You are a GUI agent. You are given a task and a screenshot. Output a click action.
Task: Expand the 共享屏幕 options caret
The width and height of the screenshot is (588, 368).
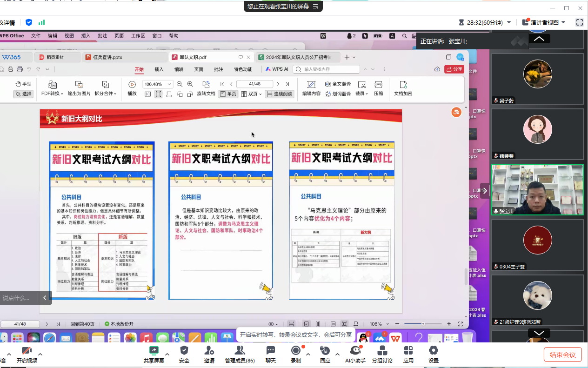pyautogui.click(x=167, y=355)
